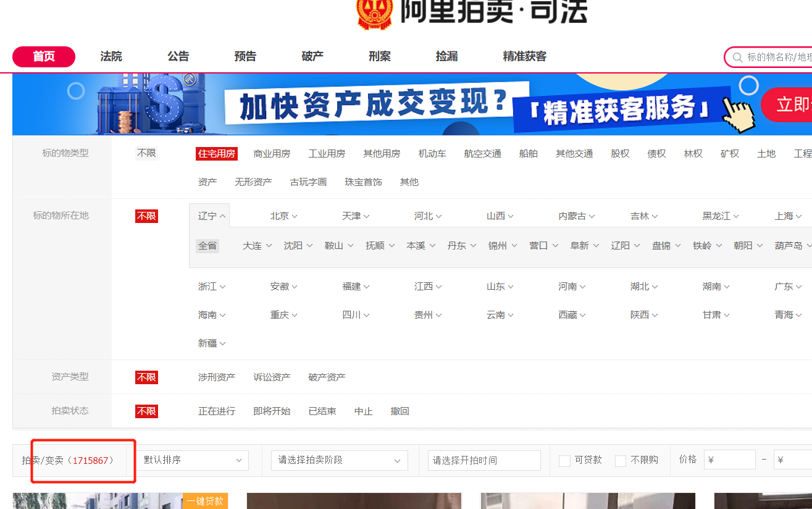Open the 破产 navigation tab

[x=312, y=57]
